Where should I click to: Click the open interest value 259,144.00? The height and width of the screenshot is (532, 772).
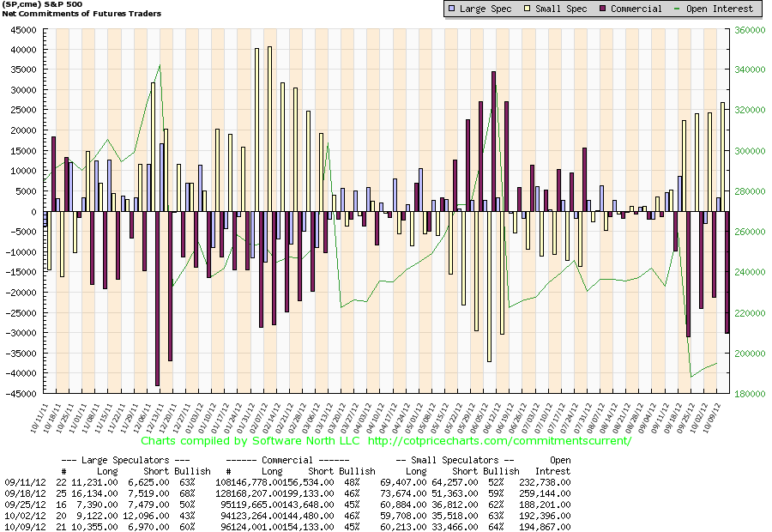(545, 493)
